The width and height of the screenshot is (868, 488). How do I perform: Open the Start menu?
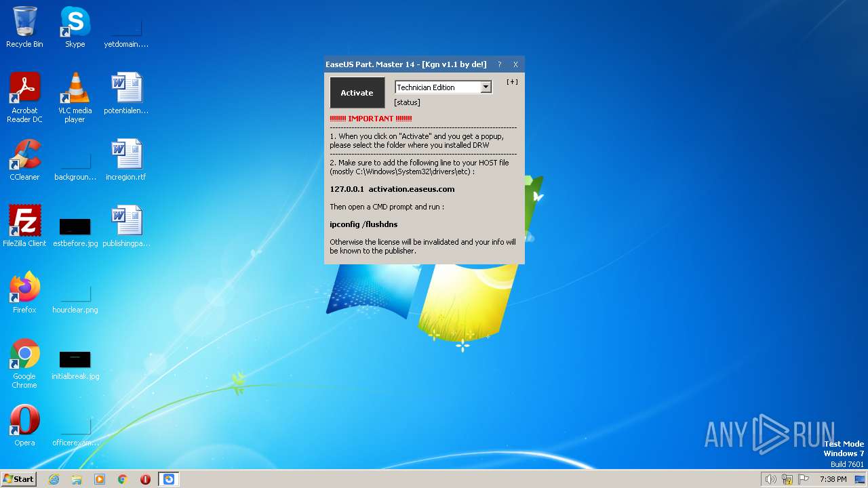point(18,479)
